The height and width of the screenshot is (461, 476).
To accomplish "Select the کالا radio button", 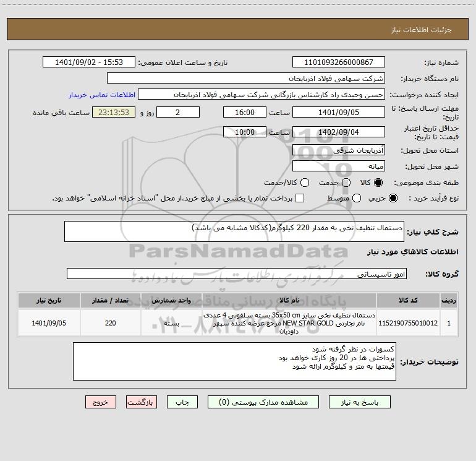I will (x=378, y=183).
